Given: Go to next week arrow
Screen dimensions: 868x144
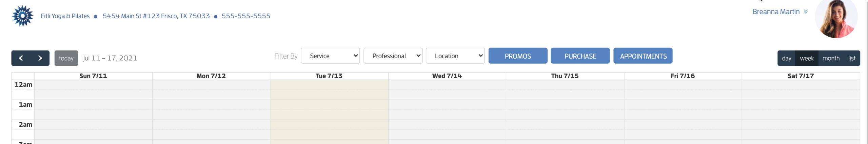Looking at the screenshot, I should point(40,58).
